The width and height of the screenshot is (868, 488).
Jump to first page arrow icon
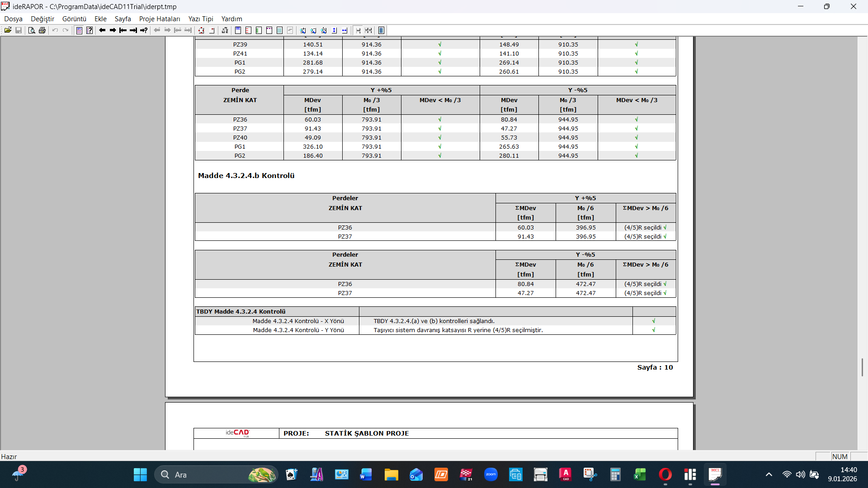[x=123, y=30]
